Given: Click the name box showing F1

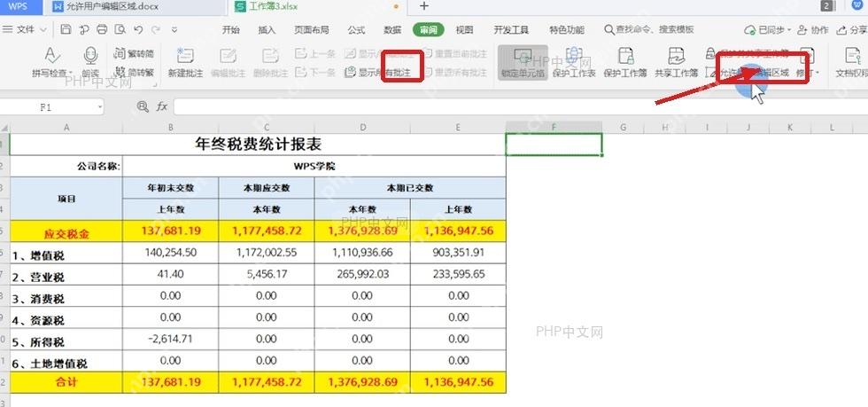Looking at the screenshot, I should [x=45, y=107].
